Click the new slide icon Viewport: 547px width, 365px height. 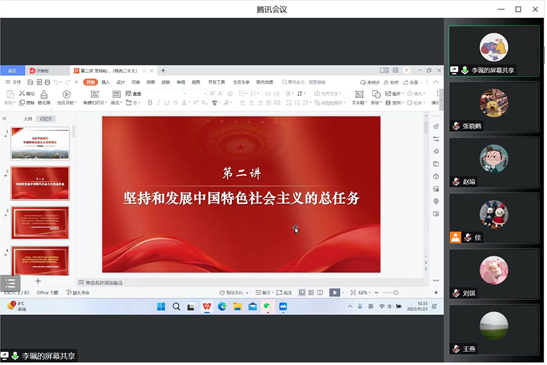point(95,94)
